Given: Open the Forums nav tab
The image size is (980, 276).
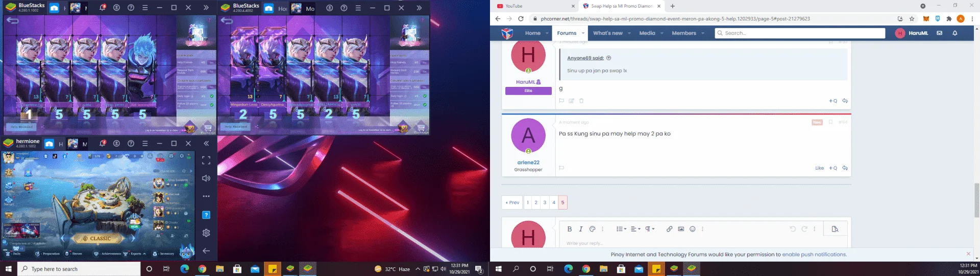Looking at the screenshot, I should click(567, 33).
